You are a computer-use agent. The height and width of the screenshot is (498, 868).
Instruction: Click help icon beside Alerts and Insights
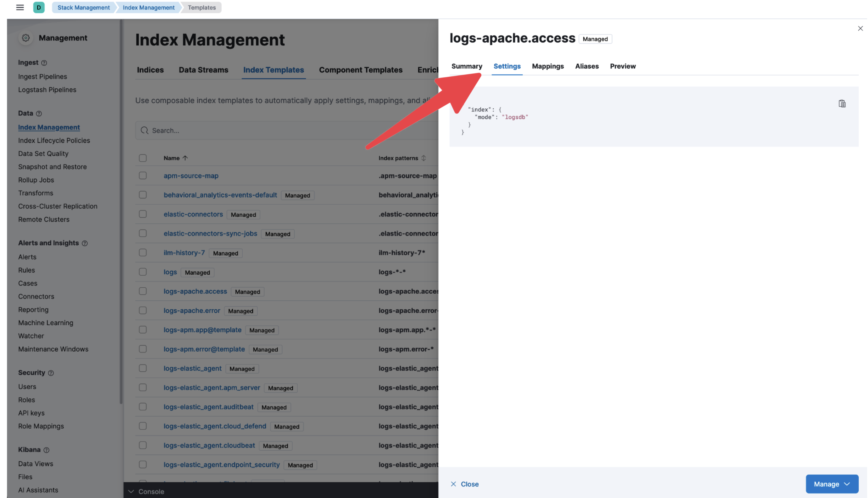click(85, 243)
